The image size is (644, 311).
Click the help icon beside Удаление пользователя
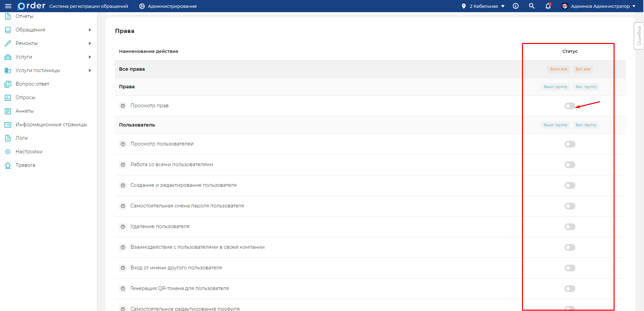123,227
